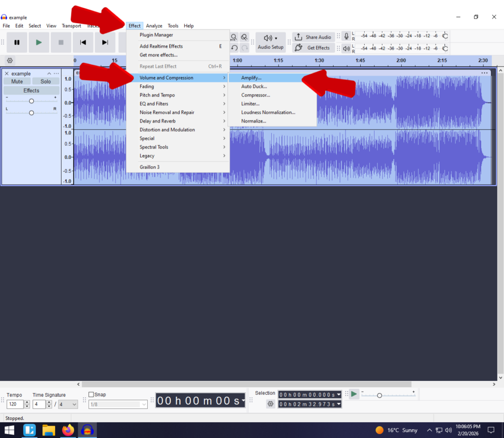This screenshot has height=438, width=504.
Task: Open the time signature denominator dropdown
Action: click(68, 405)
